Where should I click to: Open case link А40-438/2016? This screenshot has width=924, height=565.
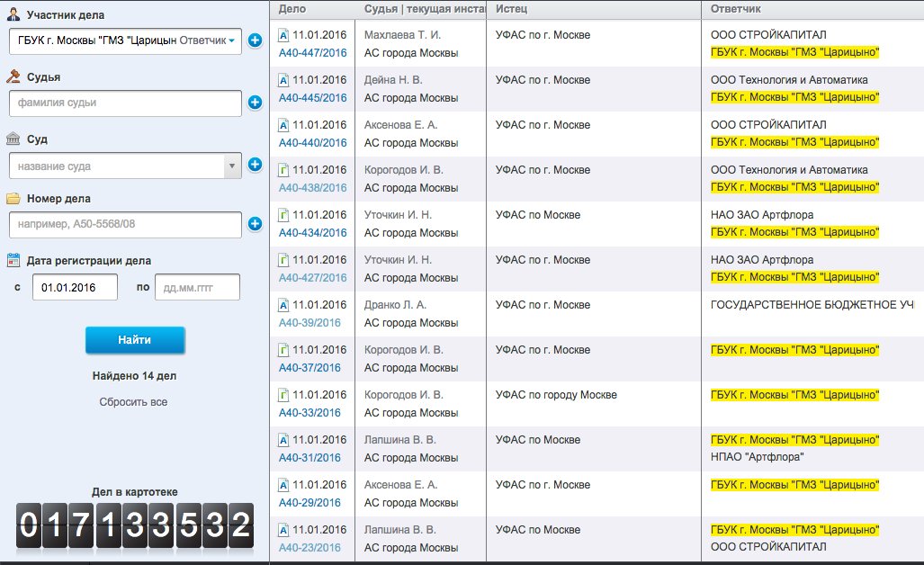(x=313, y=188)
